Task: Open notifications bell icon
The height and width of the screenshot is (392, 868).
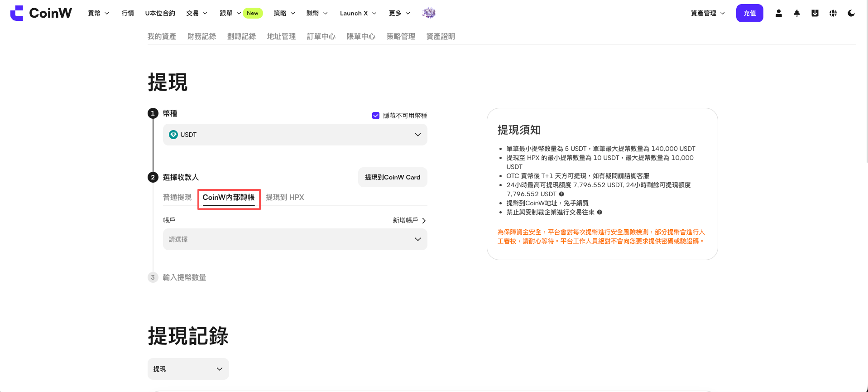Action: (797, 13)
